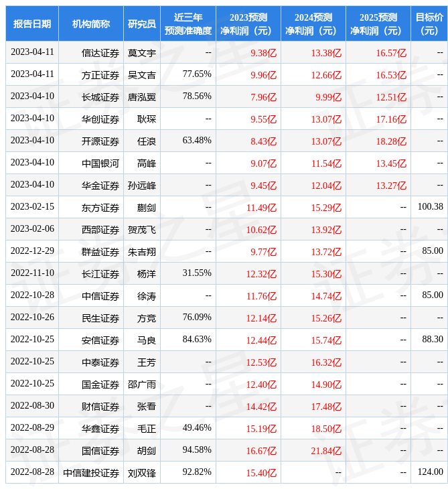Click researcher name 蒯剑
Image resolution: width=448 pixels, height=489 pixels.
(147, 208)
